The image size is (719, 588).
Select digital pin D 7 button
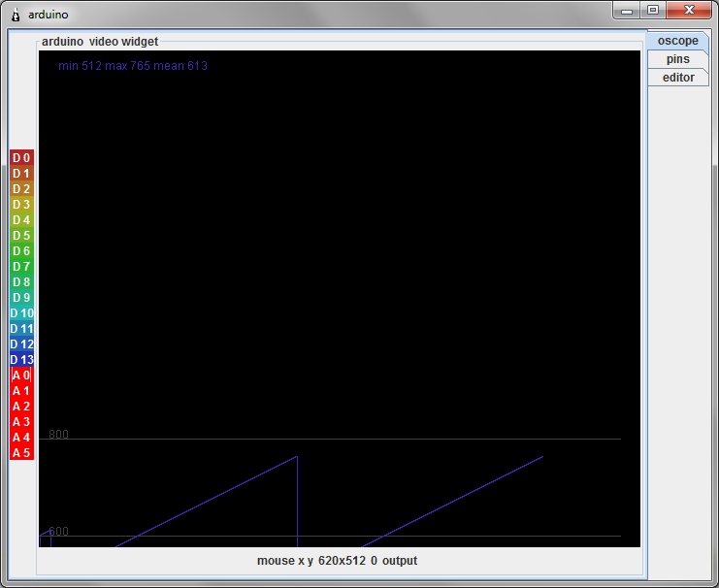[x=21, y=267]
